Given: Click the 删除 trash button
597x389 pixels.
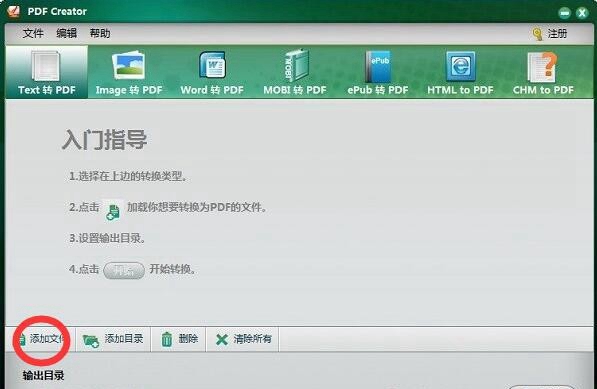Looking at the screenshot, I should coord(179,339).
